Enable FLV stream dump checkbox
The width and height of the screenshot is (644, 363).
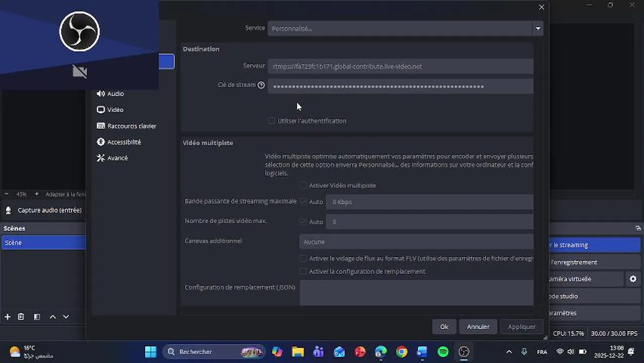click(303, 258)
